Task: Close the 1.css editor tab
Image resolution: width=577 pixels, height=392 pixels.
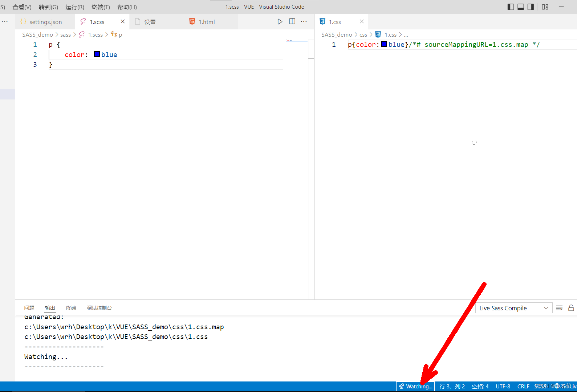Action: pyautogui.click(x=362, y=21)
